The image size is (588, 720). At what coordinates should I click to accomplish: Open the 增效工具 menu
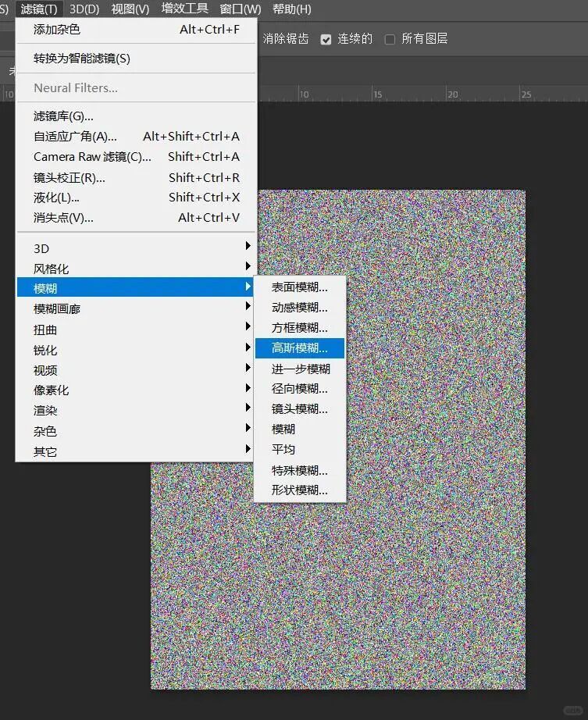tap(184, 9)
